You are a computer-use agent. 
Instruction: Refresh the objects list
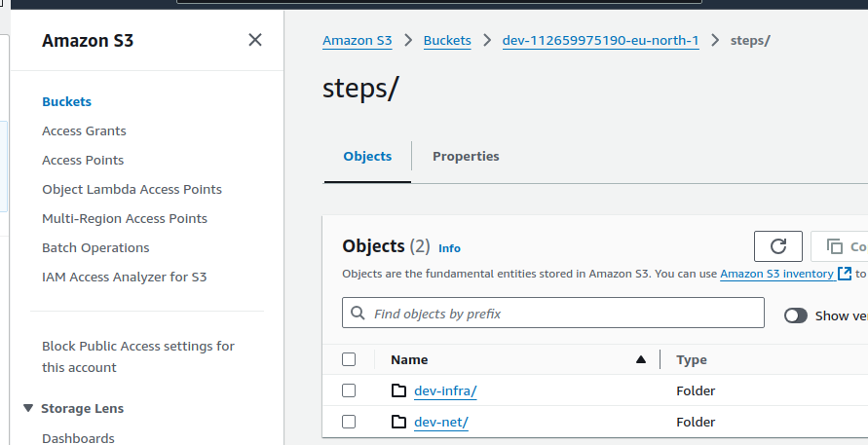(777, 246)
